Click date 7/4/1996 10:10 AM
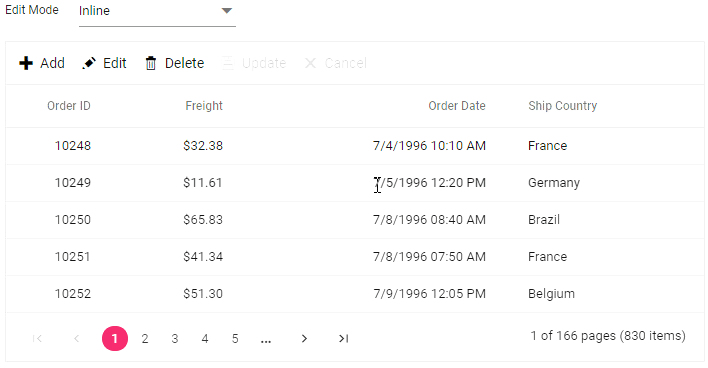This screenshot has height=368, width=708. [x=429, y=146]
